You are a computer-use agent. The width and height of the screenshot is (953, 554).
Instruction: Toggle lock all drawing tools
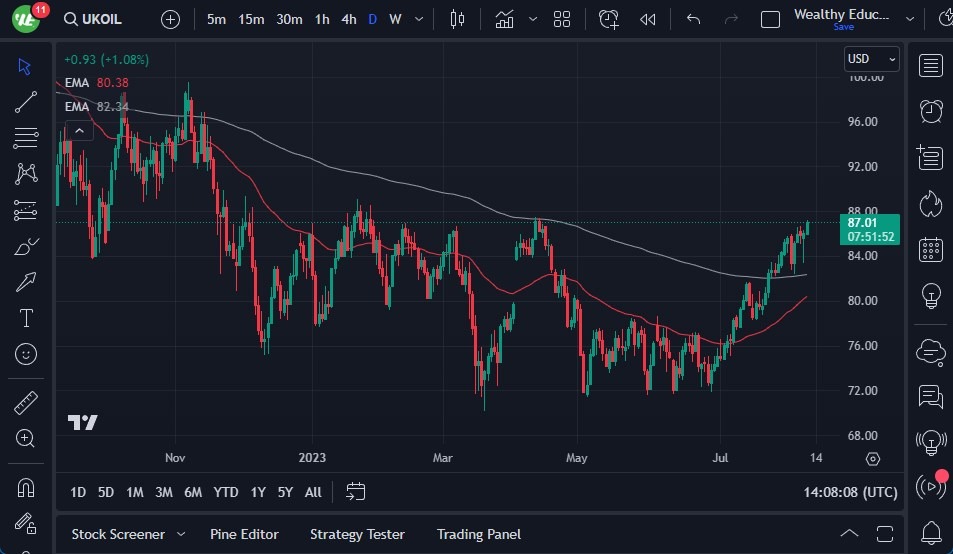pos(26,524)
